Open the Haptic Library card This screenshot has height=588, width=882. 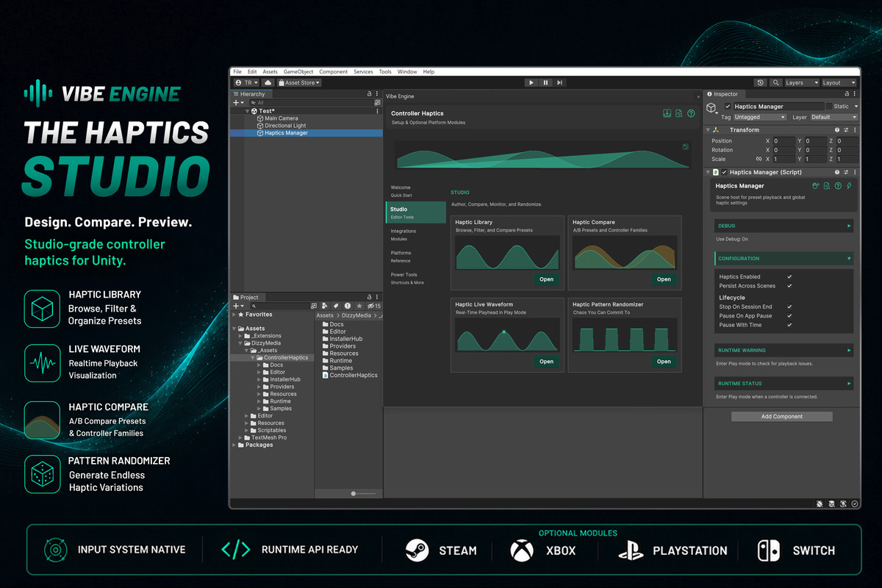pyautogui.click(x=546, y=279)
